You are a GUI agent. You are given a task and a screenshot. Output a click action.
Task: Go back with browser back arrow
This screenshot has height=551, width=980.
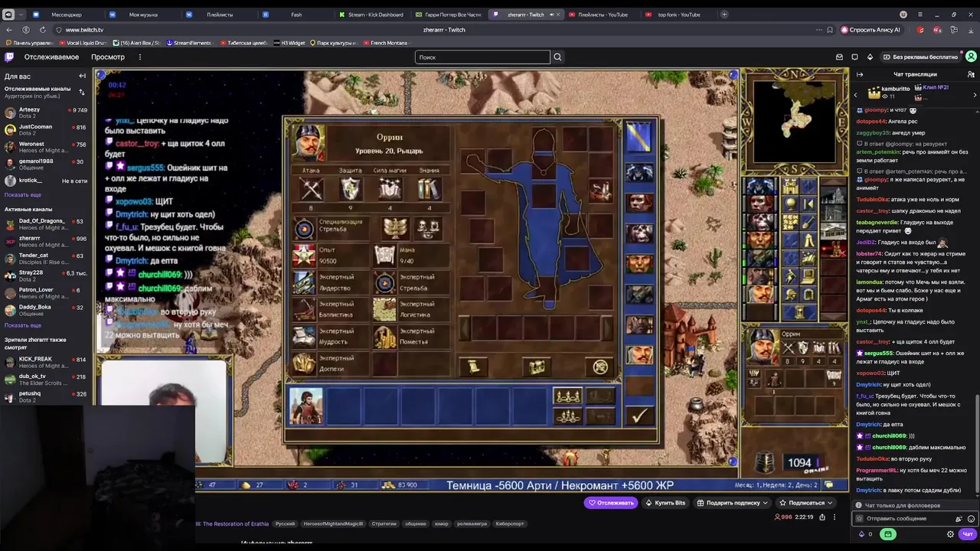click(x=9, y=30)
